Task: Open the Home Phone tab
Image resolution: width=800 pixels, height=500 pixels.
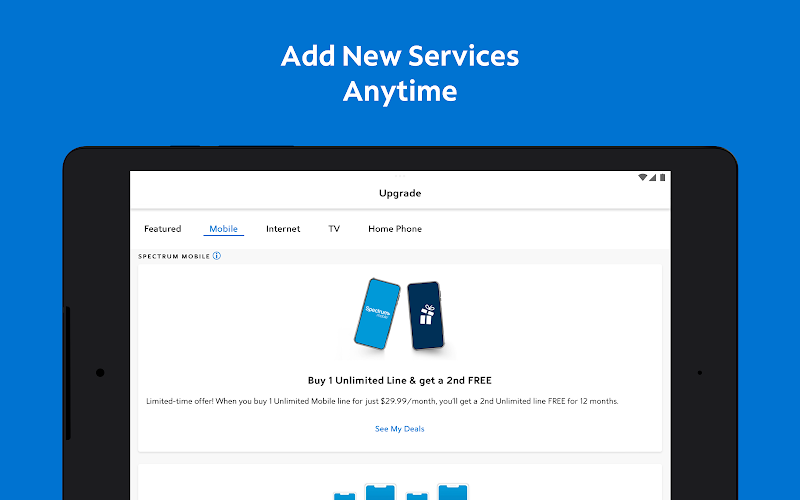Action: pos(395,229)
